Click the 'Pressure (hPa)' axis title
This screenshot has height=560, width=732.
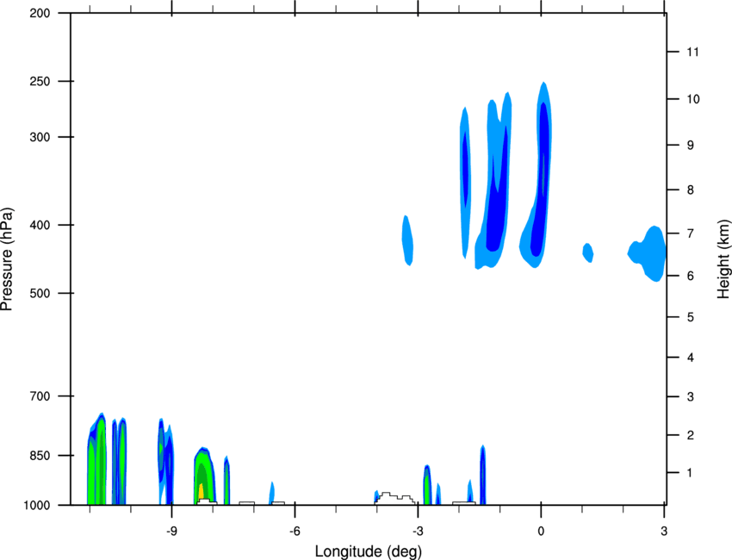tap(7, 259)
